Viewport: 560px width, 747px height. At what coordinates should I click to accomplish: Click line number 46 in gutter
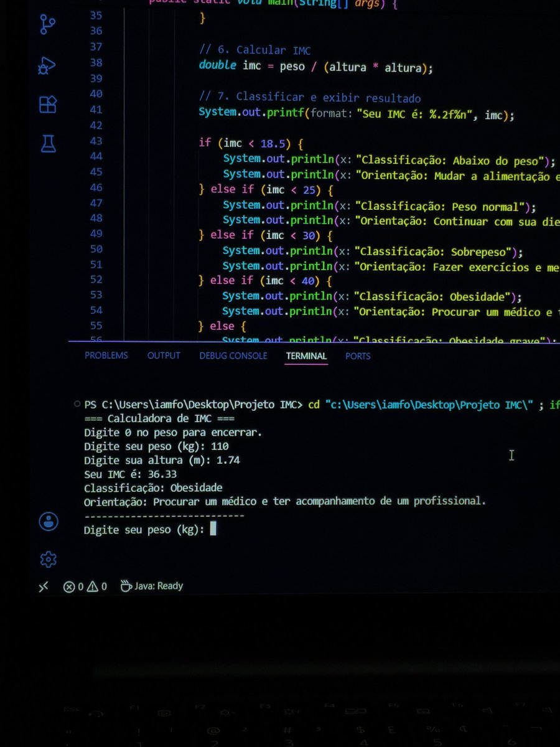pos(96,187)
